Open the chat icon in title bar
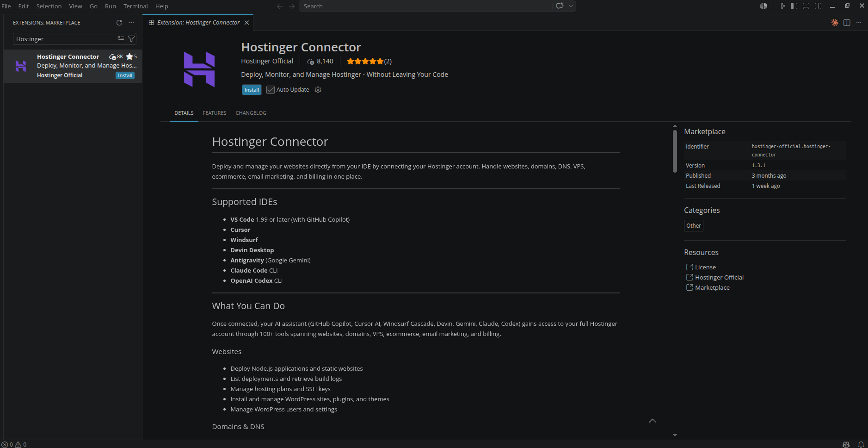868x448 pixels. pos(560,6)
